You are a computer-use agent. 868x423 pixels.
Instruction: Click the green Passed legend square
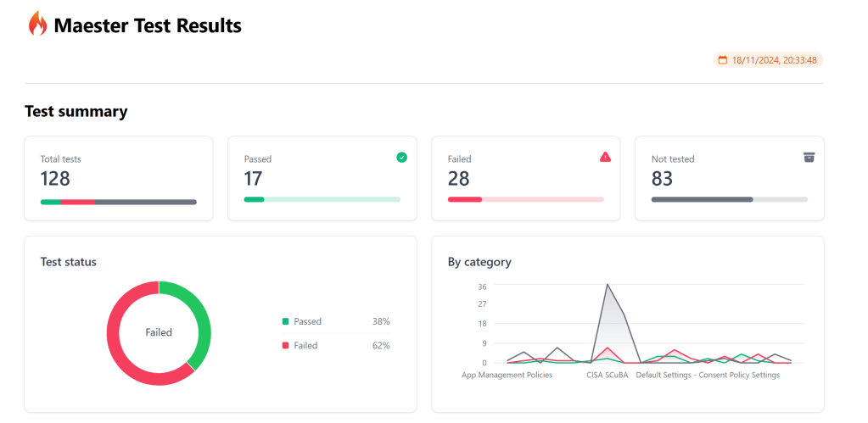pos(286,322)
